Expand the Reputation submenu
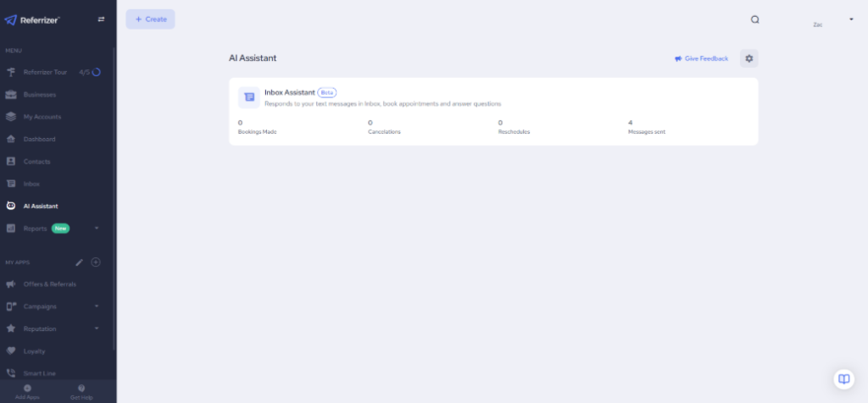This screenshot has height=403, width=868. [97, 328]
